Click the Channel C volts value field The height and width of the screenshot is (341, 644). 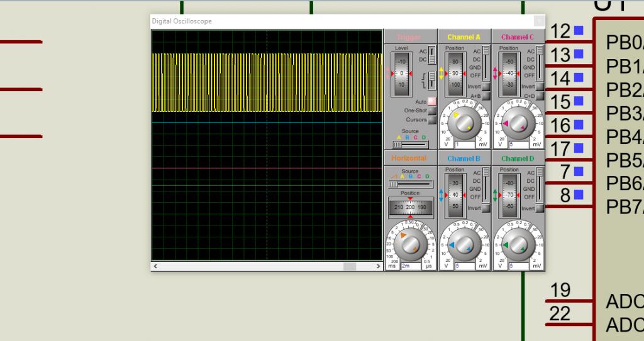click(519, 144)
